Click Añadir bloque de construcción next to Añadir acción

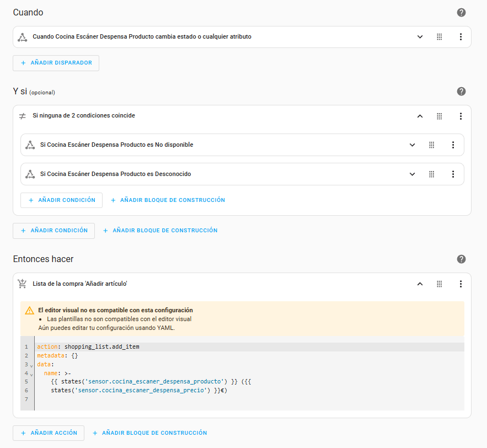[x=149, y=433]
